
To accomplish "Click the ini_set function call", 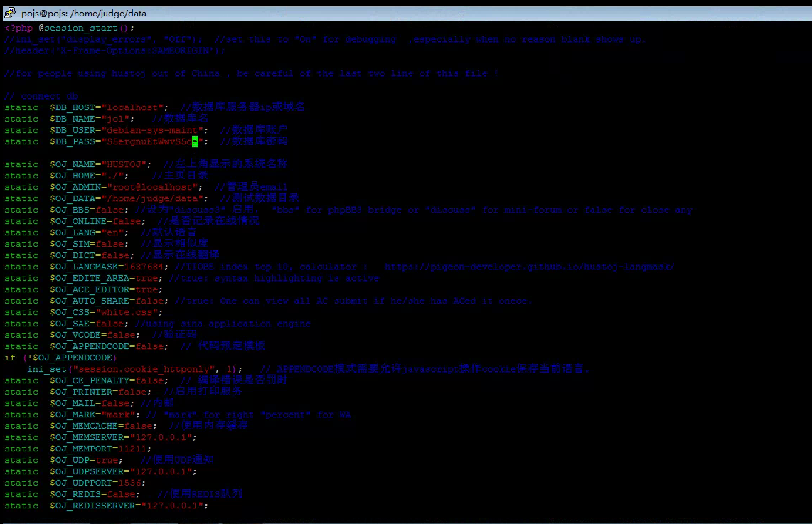I will tap(135, 370).
